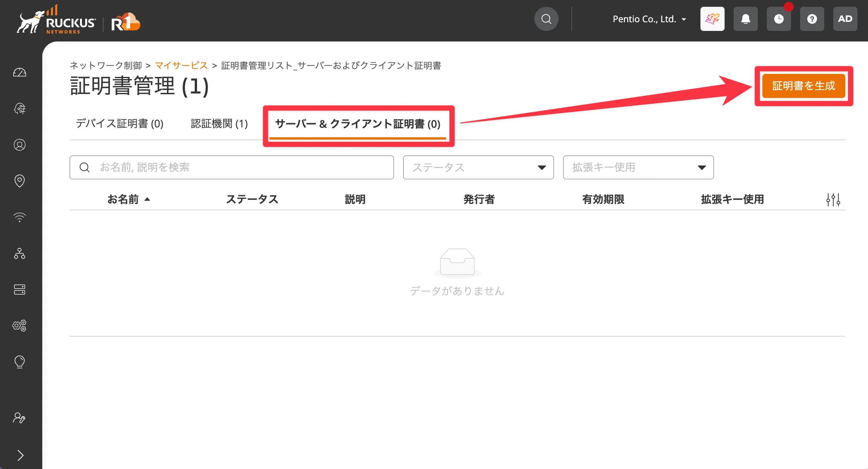Click the 拡張キー使用 column header
868x469 pixels.
coord(733,199)
